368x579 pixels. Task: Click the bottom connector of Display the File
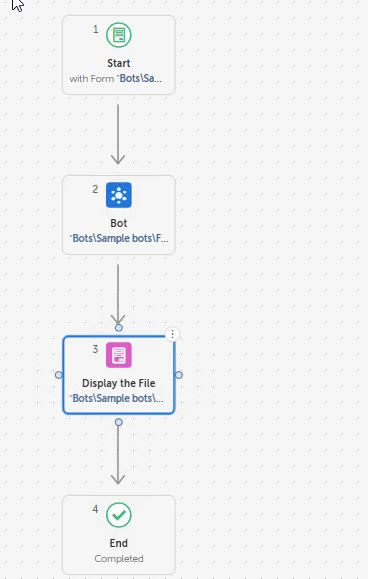point(118,422)
